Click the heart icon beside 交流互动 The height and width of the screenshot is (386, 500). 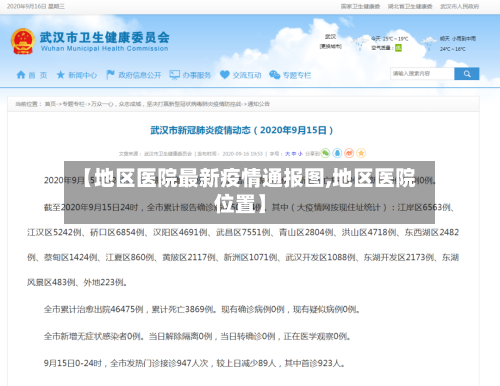[x=225, y=75]
